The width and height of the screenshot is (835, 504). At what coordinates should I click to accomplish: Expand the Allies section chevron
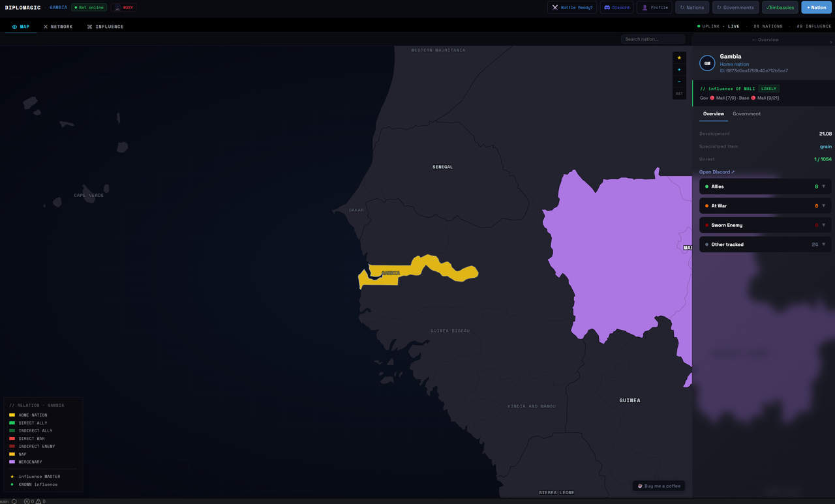(823, 186)
